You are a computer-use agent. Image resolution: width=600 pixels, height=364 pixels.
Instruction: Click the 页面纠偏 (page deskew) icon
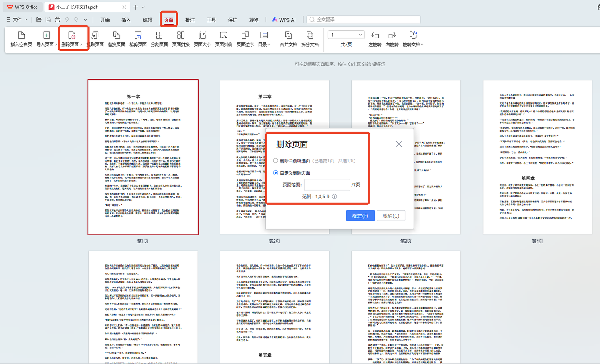coord(224,35)
